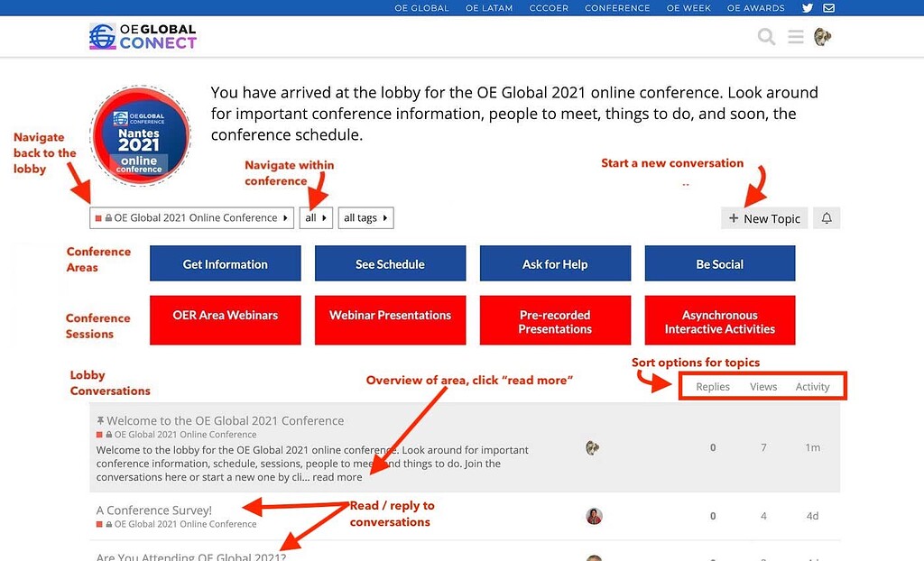The width and height of the screenshot is (924, 561).
Task: Click the envelope icon in the top bar
Action: click(827, 7)
